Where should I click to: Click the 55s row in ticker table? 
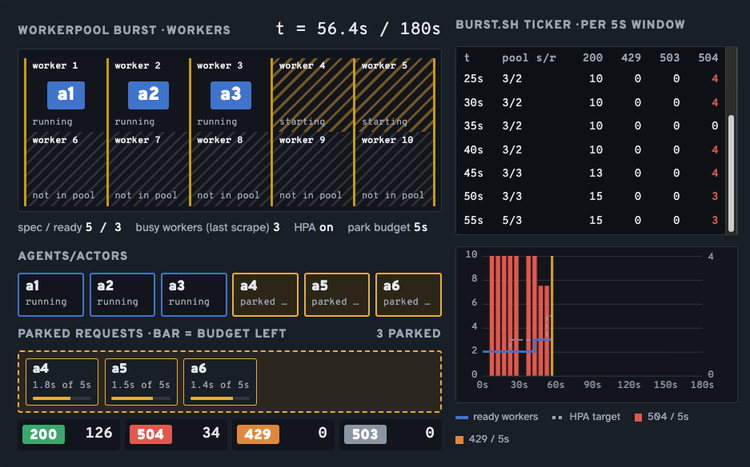coord(591,220)
